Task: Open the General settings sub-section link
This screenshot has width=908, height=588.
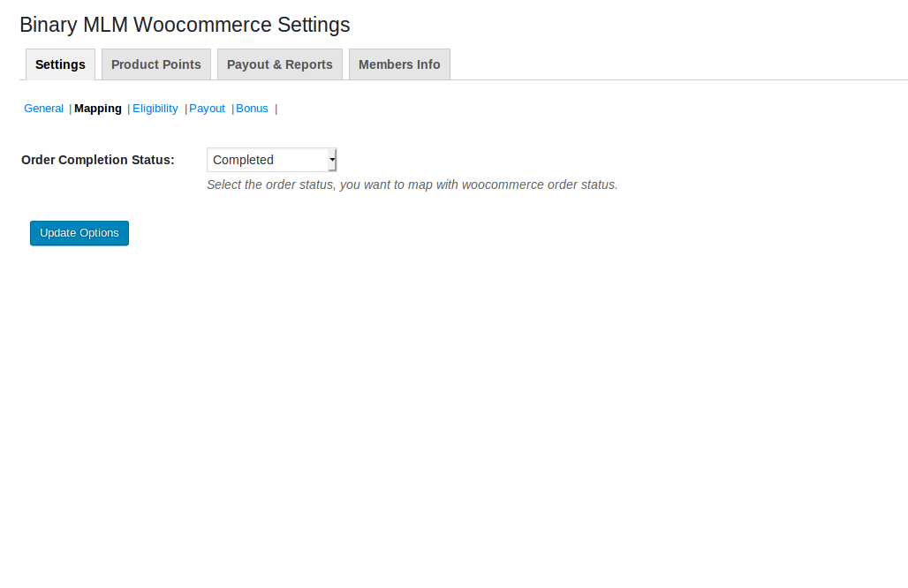Action: coord(43,109)
